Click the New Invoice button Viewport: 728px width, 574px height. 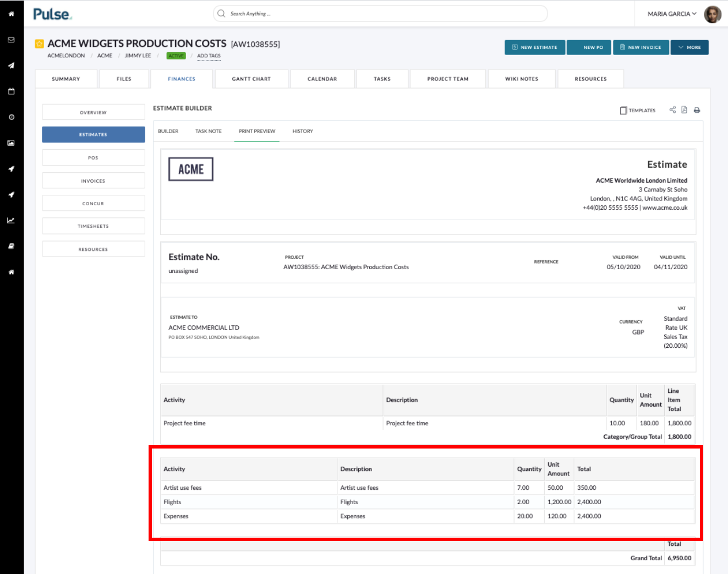641,47
